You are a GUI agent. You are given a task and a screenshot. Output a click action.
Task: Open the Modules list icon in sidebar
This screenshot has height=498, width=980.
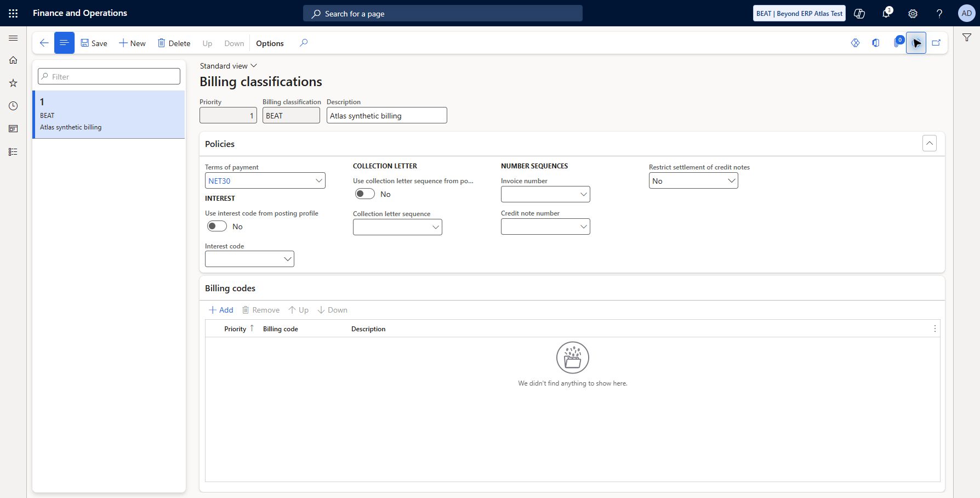(x=13, y=152)
